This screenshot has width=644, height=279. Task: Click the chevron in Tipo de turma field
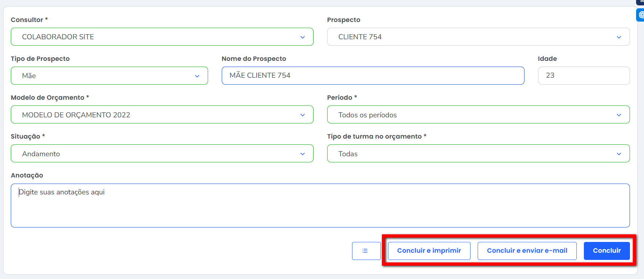619,154
